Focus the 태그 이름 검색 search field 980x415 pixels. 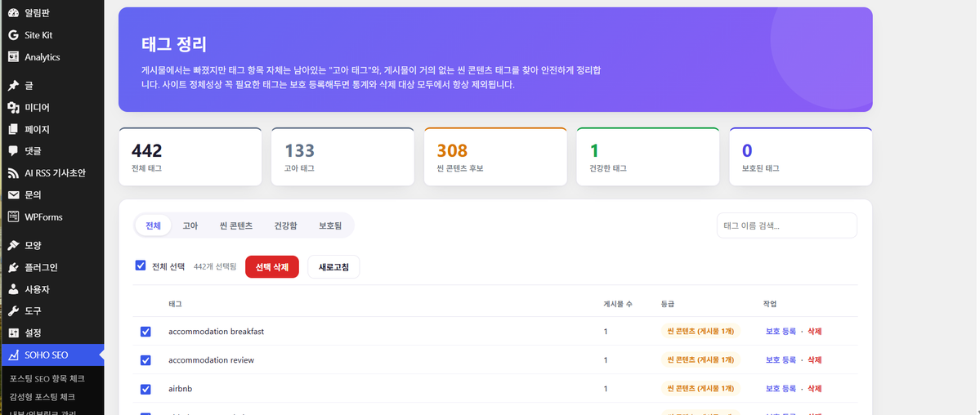coord(787,225)
